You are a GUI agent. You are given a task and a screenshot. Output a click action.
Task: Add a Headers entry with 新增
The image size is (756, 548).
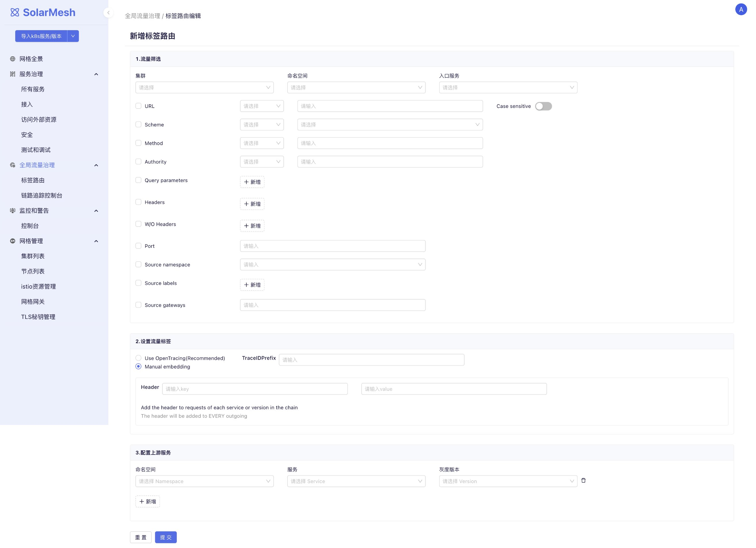[252, 204]
